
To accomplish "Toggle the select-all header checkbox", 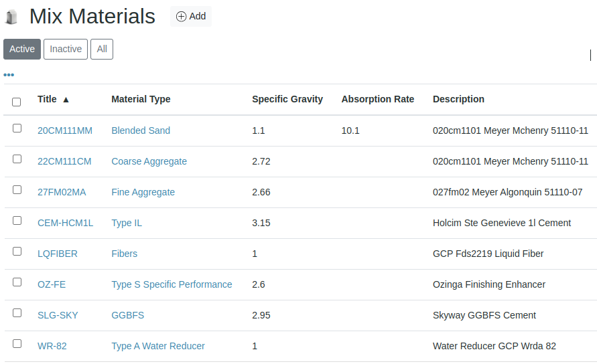I will click(x=17, y=102).
